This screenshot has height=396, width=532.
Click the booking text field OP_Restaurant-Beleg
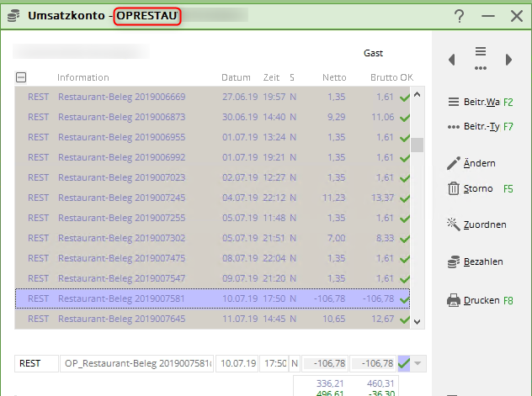(x=137, y=363)
